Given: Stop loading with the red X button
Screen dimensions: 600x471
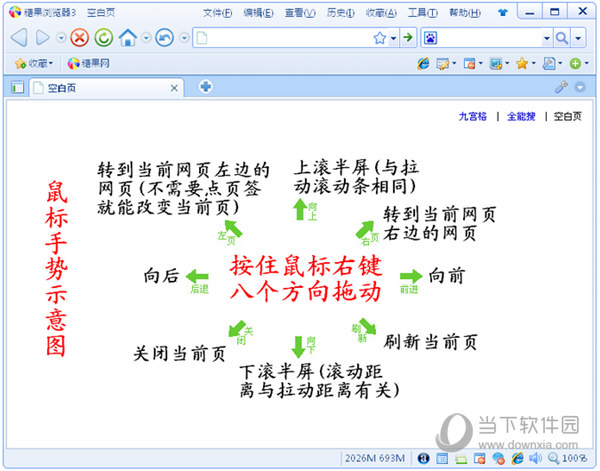Looking at the screenshot, I should point(80,37).
